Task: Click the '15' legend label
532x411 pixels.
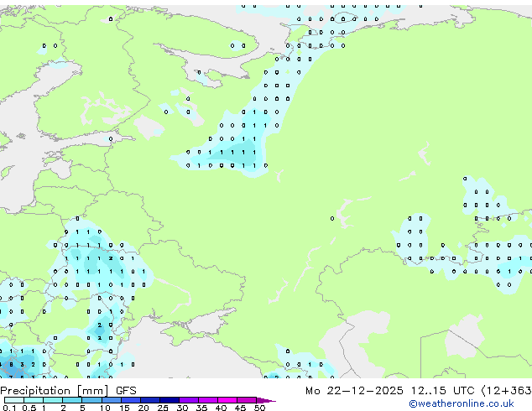Action: 124,408
